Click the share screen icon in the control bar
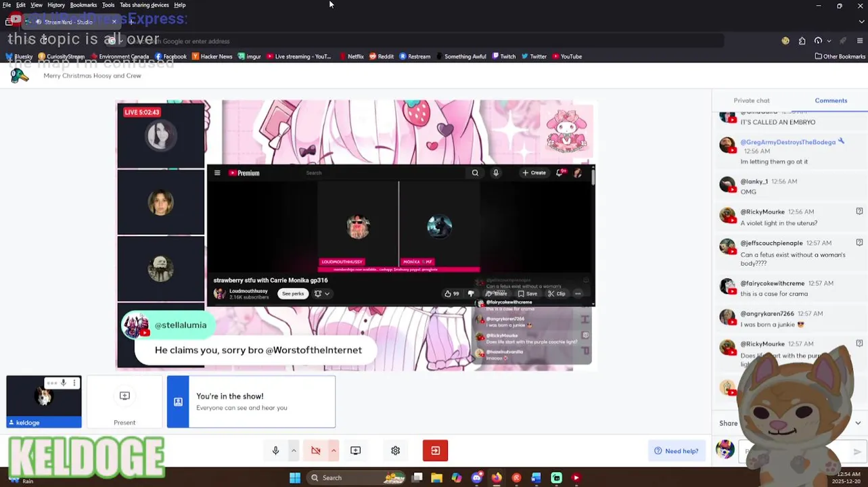This screenshot has height=487, width=868. pos(355,450)
